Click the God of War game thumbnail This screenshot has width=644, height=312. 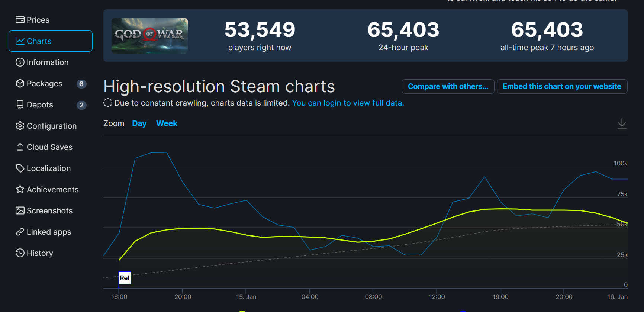pos(149,35)
